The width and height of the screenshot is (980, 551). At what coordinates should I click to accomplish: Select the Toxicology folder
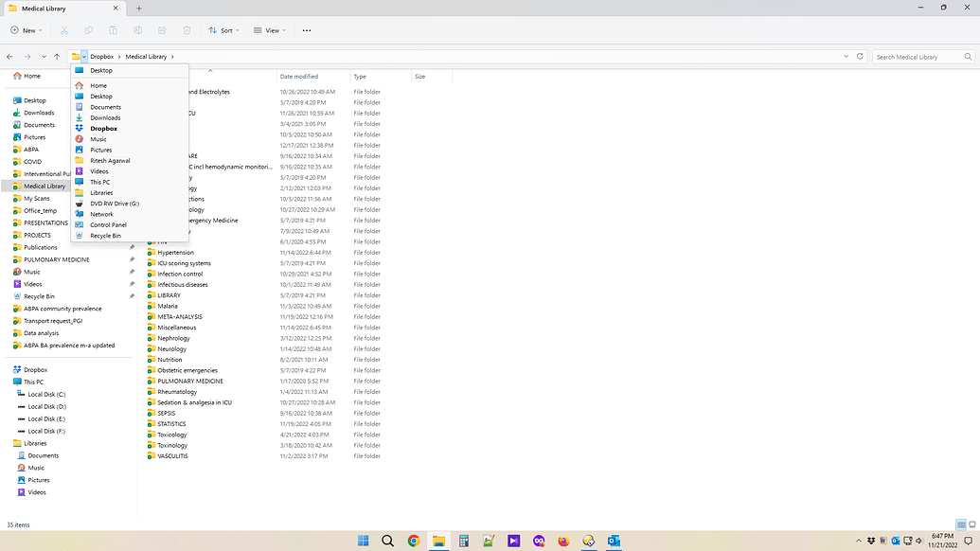point(172,435)
